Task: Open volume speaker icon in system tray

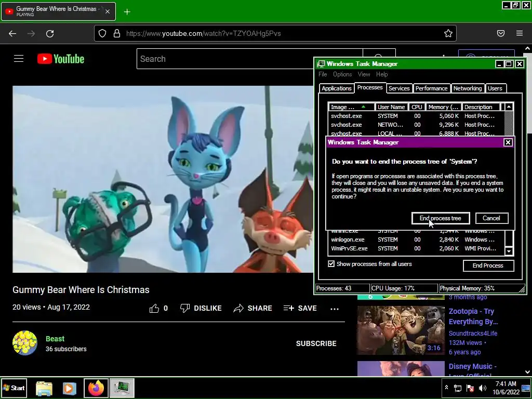Action: click(x=482, y=388)
